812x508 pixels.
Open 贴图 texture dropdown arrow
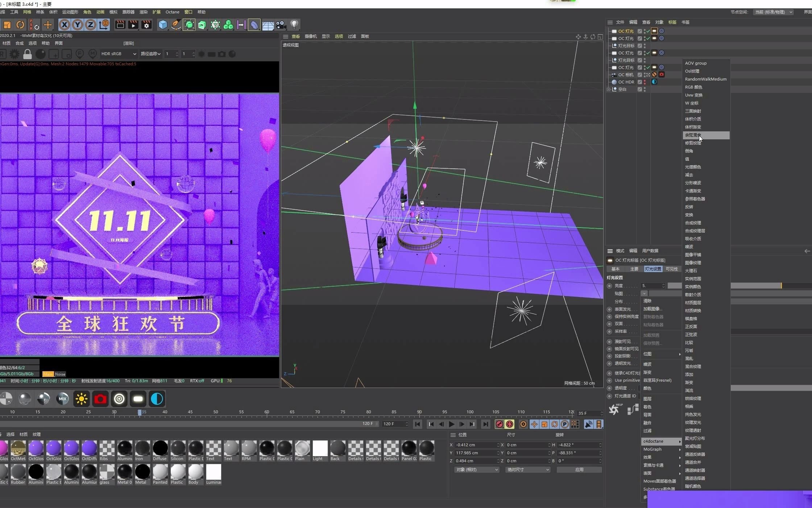pyautogui.click(x=644, y=294)
